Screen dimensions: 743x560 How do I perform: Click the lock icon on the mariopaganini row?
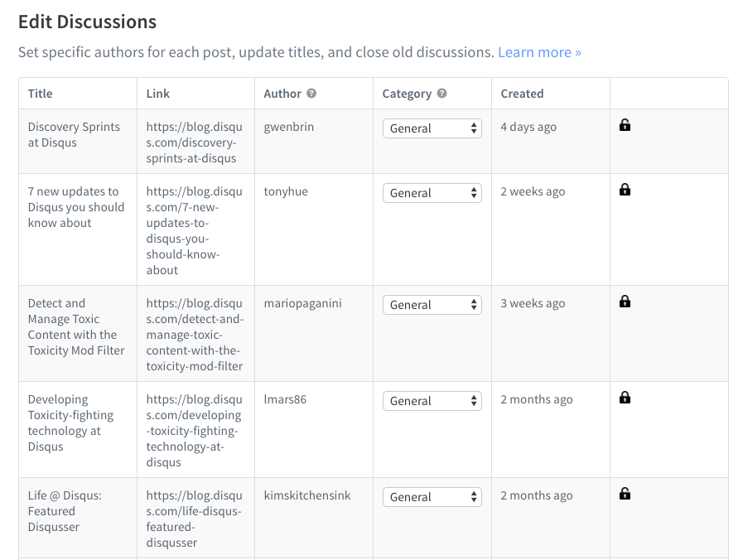(x=625, y=301)
